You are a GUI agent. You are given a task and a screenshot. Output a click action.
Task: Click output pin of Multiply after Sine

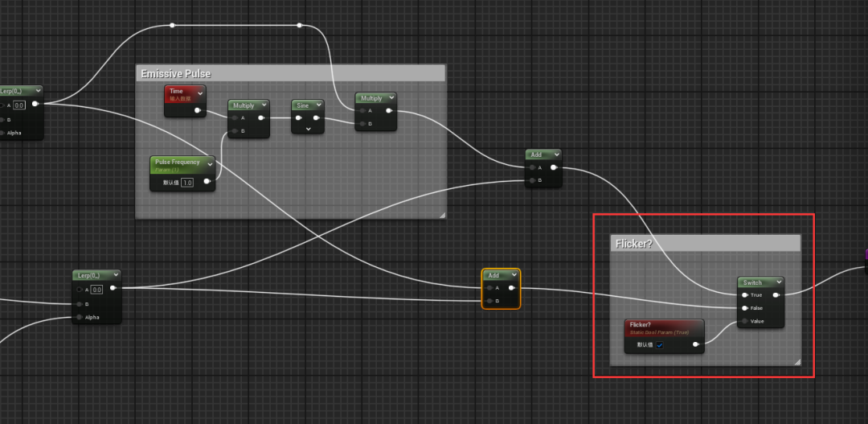pos(389,110)
